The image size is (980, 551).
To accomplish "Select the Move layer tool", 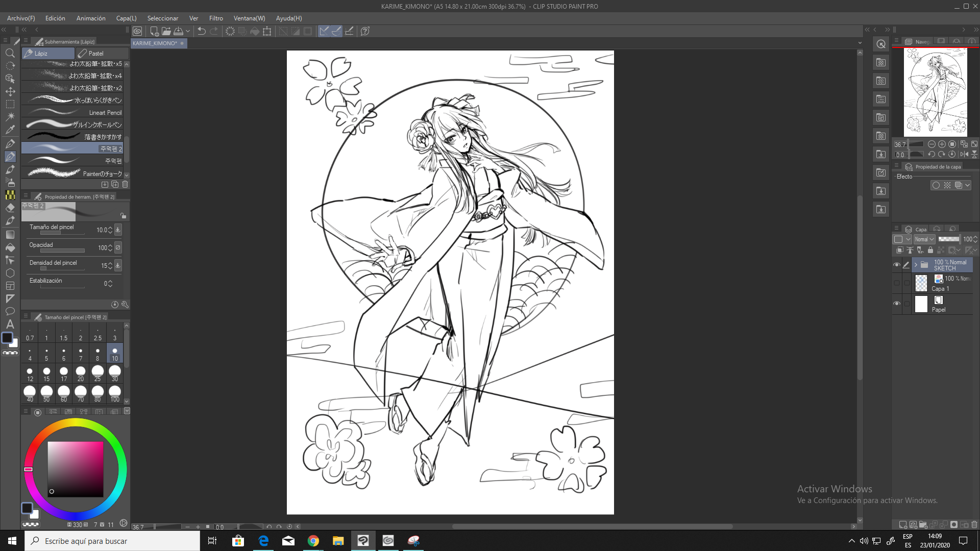I will (10, 91).
